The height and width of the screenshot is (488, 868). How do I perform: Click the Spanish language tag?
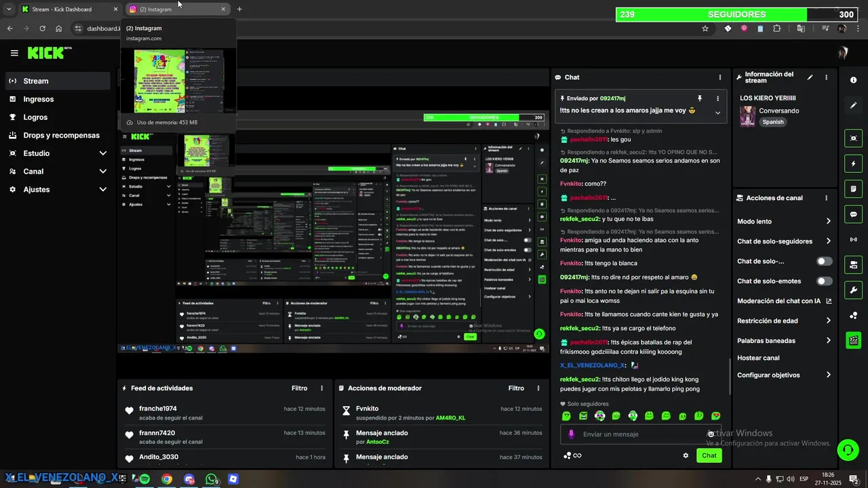click(x=772, y=122)
